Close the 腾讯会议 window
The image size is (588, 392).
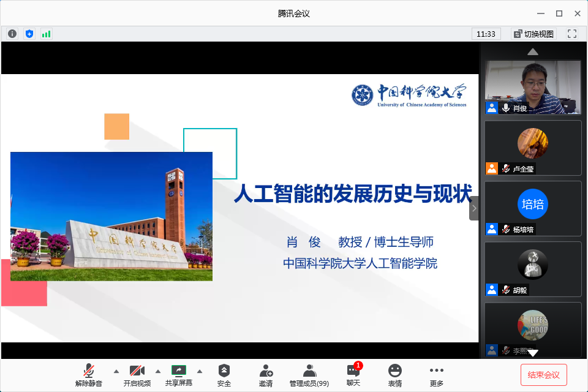click(578, 13)
